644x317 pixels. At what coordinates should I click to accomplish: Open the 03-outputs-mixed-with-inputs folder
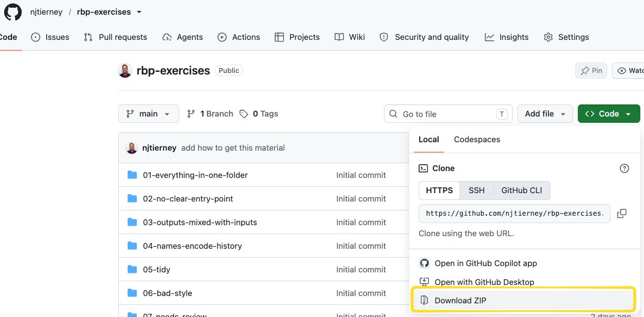pos(200,222)
